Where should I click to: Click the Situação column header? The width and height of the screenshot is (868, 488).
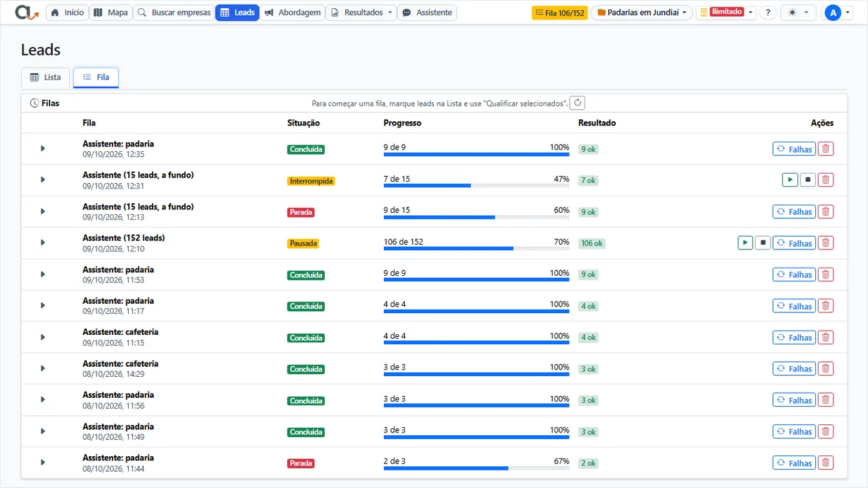[x=303, y=123]
